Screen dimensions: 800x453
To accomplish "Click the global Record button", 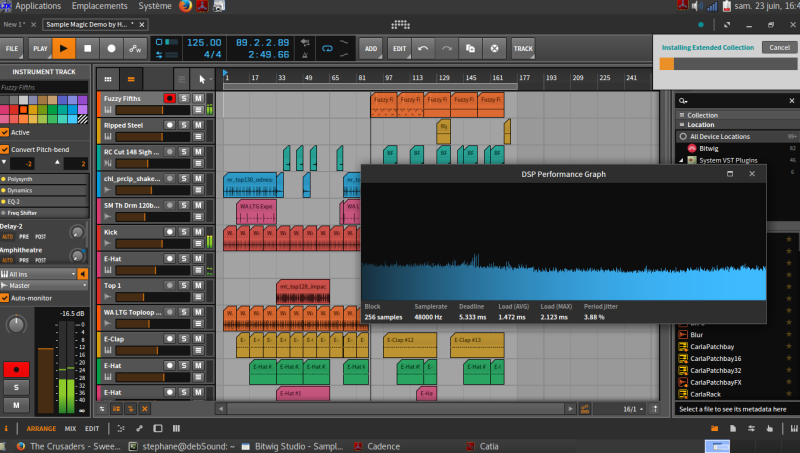I will coord(111,47).
